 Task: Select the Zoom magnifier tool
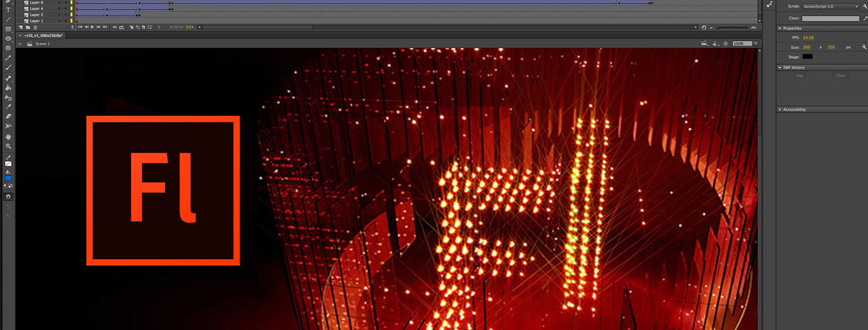(x=8, y=146)
